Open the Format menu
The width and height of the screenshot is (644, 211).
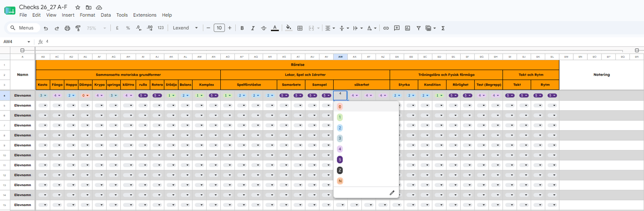pyautogui.click(x=88, y=15)
